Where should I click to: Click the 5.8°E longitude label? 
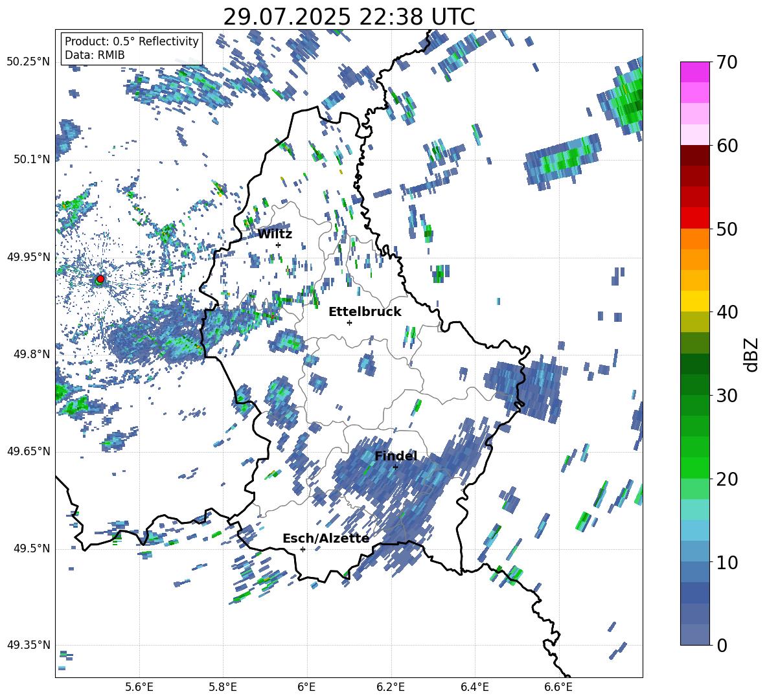pos(223,687)
